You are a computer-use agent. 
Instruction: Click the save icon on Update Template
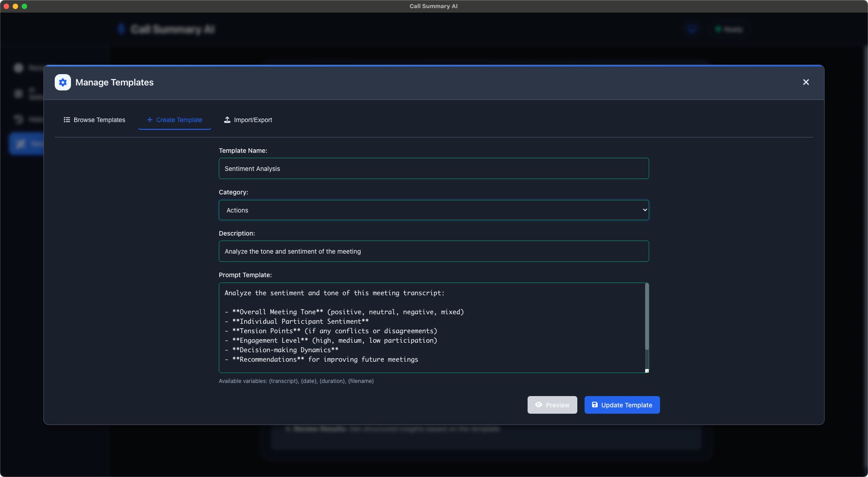coord(594,405)
